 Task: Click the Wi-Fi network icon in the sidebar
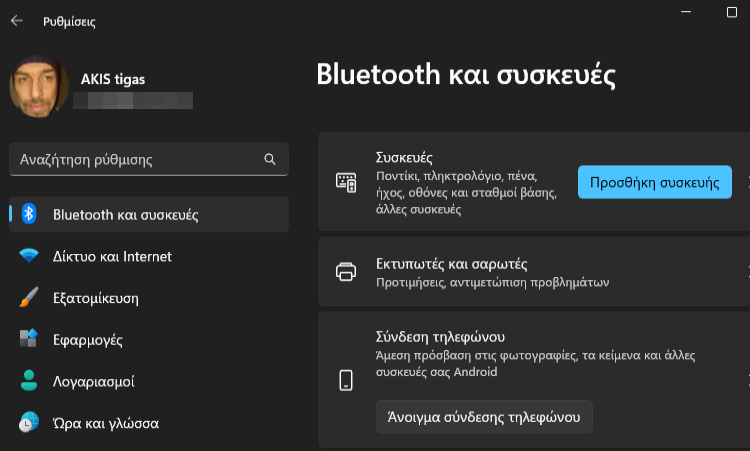(29, 255)
